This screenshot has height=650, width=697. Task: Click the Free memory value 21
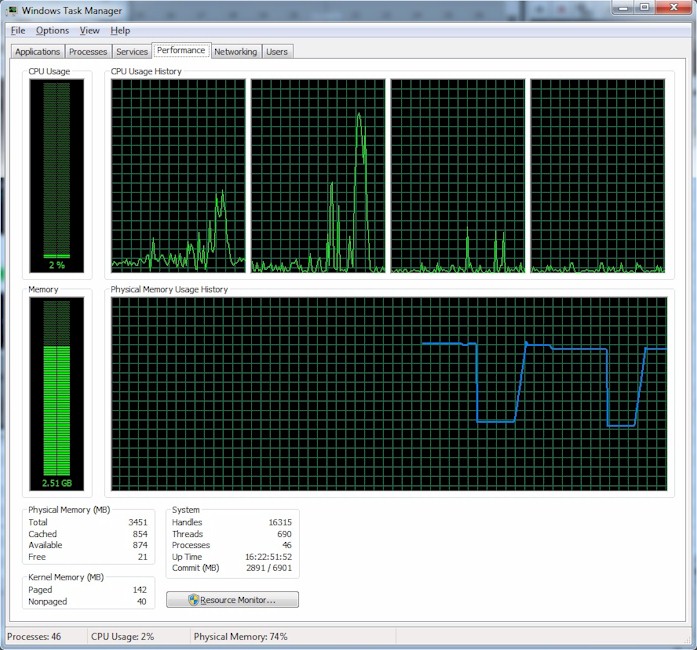(x=143, y=557)
